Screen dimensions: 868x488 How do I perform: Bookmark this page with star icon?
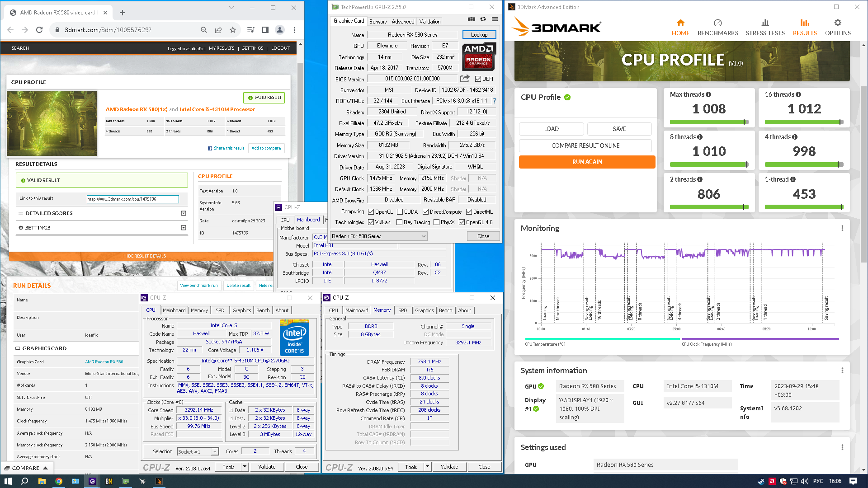pyautogui.click(x=233, y=30)
